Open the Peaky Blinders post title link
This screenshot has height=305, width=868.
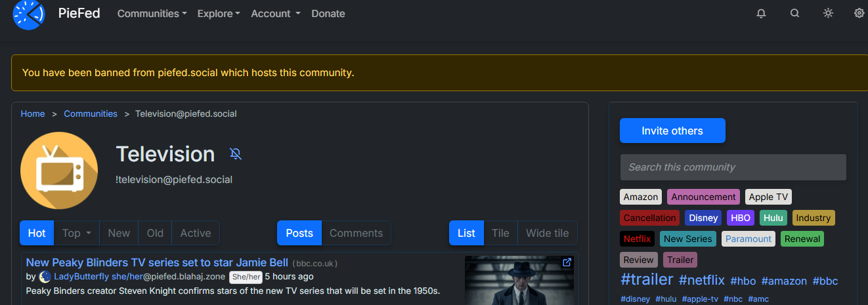coord(157,262)
